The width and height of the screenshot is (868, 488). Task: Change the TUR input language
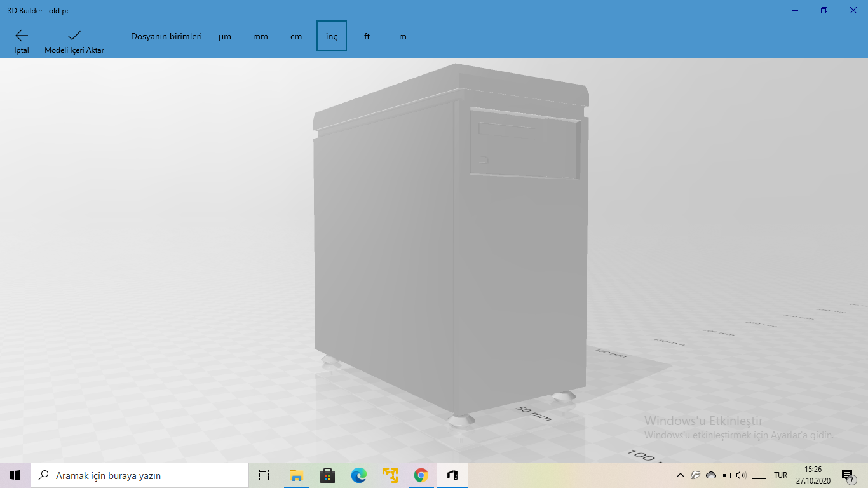pos(781,475)
